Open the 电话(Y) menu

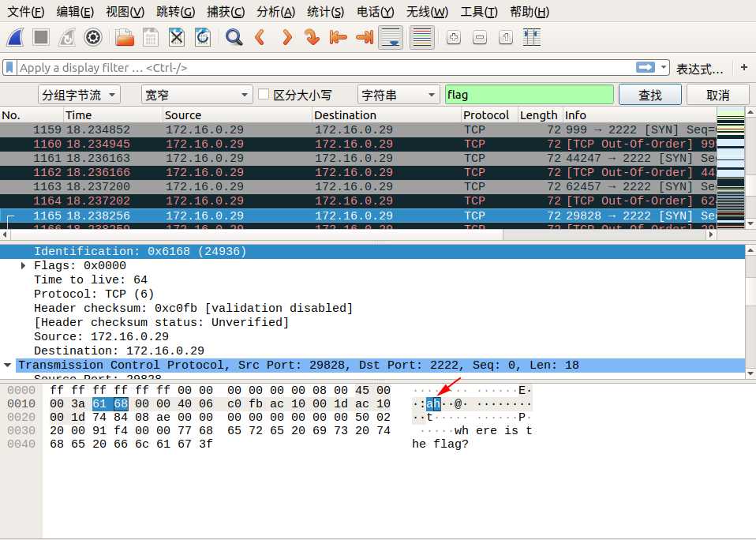375,12
